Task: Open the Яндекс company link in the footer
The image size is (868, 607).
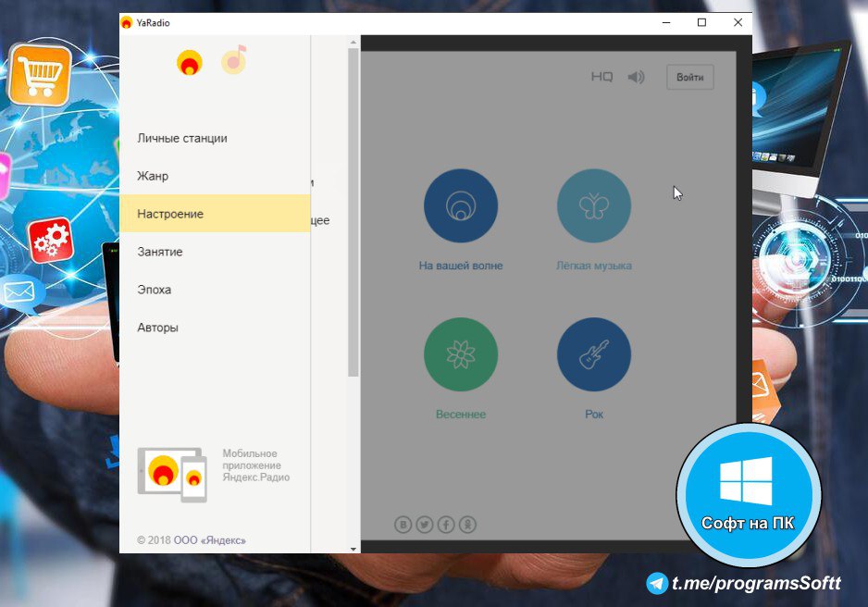Action: click(x=210, y=540)
